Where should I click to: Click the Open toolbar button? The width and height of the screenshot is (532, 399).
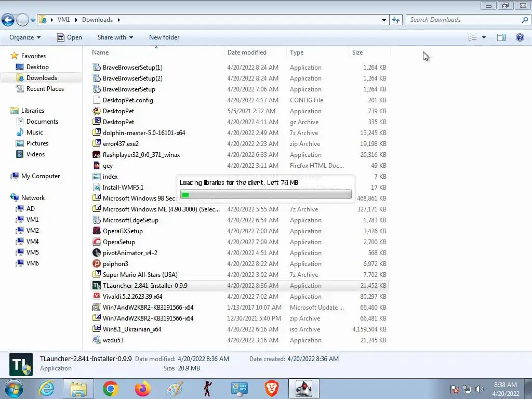tap(70, 37)
